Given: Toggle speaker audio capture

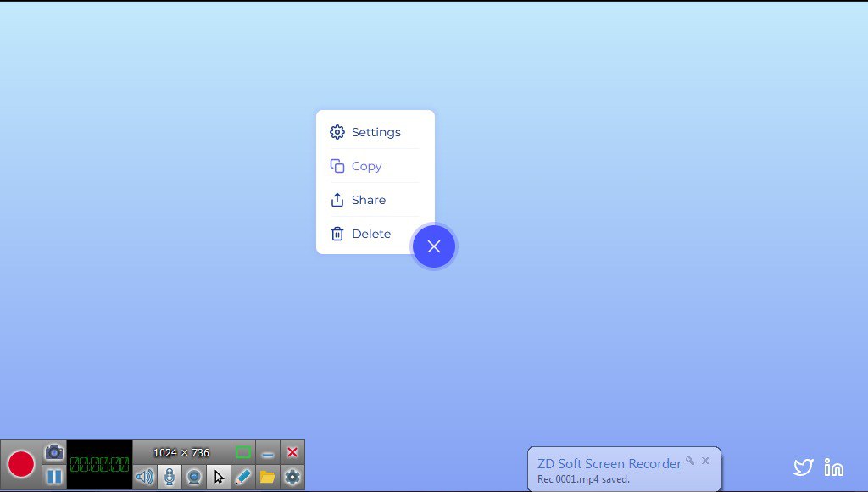Looking at the screenshot, I should coord(145,477).
